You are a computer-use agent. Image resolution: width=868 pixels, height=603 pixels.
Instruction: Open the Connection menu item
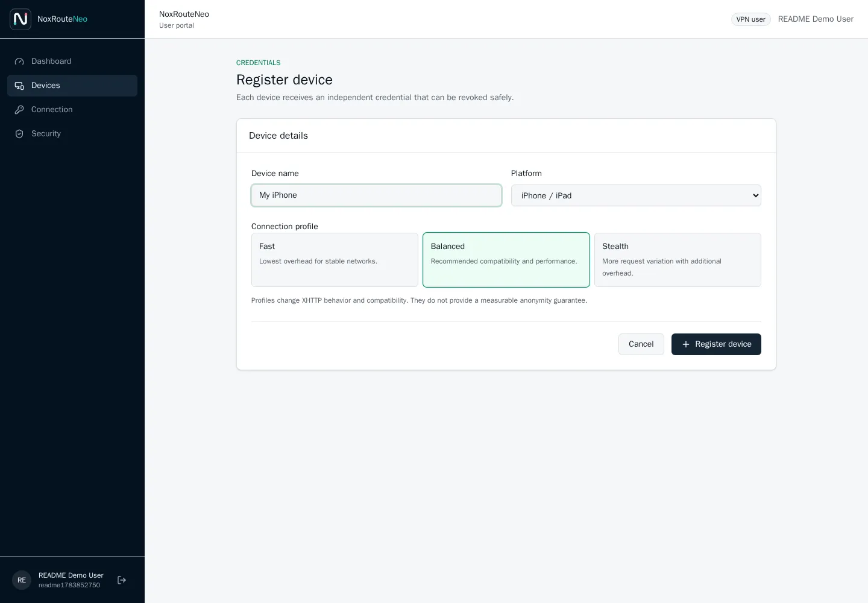click(x=72, y=110)
